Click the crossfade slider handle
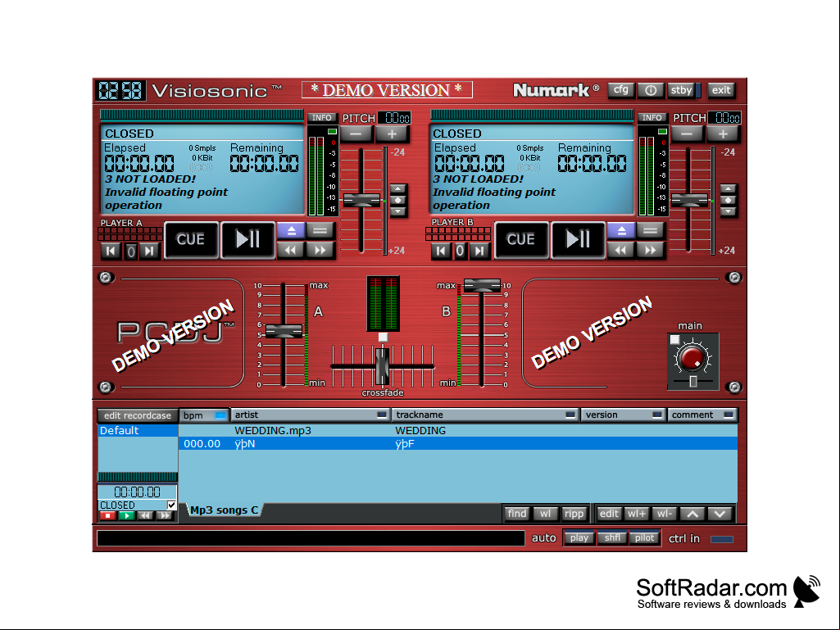The width and height of the screenshot is (840, 630). 383,366
